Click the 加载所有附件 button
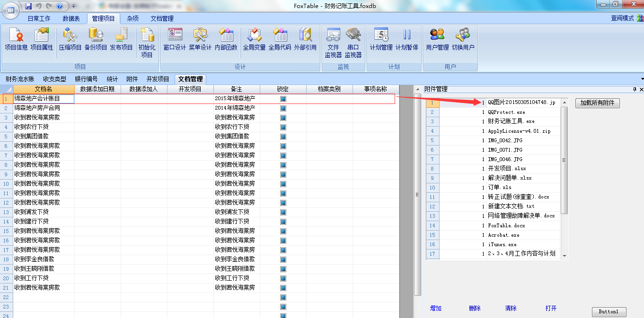The height and width of the screenshot is (318, 644). click(597, 103)
